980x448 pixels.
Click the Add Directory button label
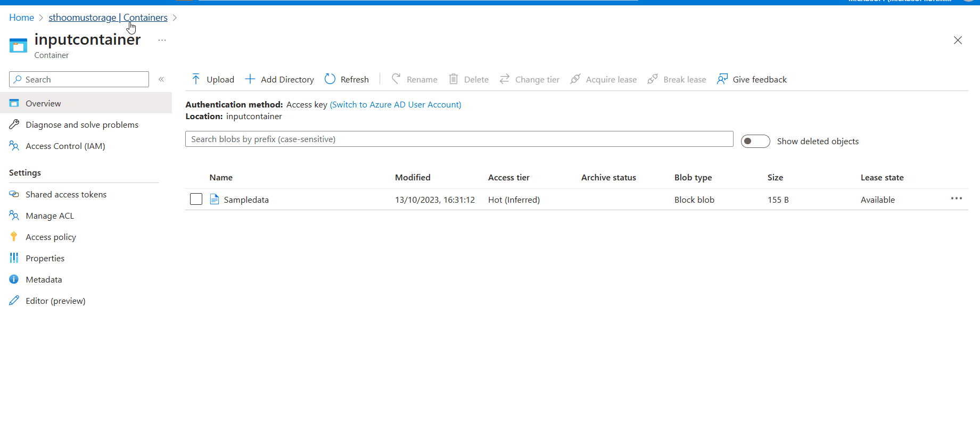(x=287, y=79)
